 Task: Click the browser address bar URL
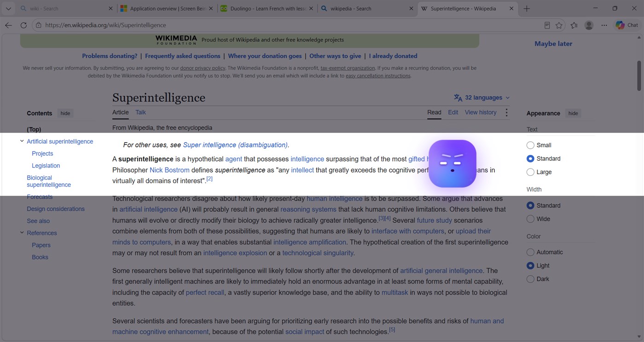[105, 25]
